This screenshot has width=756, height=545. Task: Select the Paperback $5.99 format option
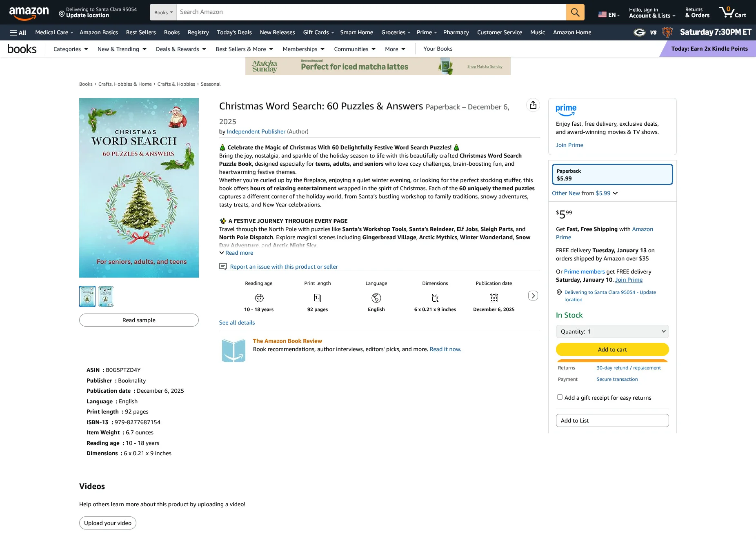(612, 175)
